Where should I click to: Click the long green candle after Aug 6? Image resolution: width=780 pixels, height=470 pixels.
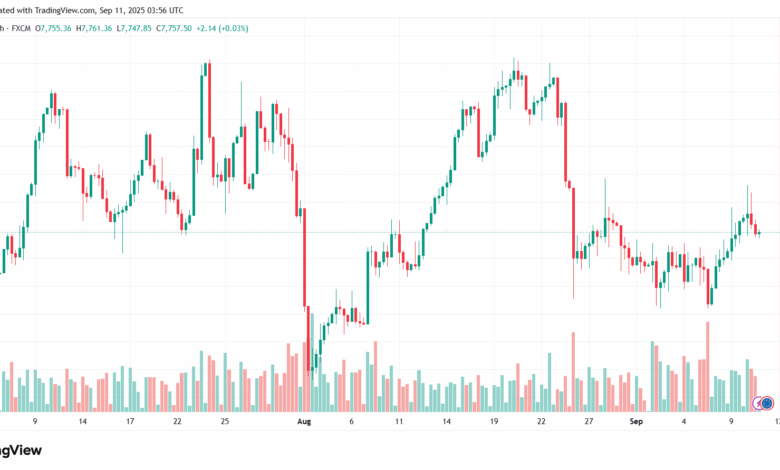tap(368, 285)
